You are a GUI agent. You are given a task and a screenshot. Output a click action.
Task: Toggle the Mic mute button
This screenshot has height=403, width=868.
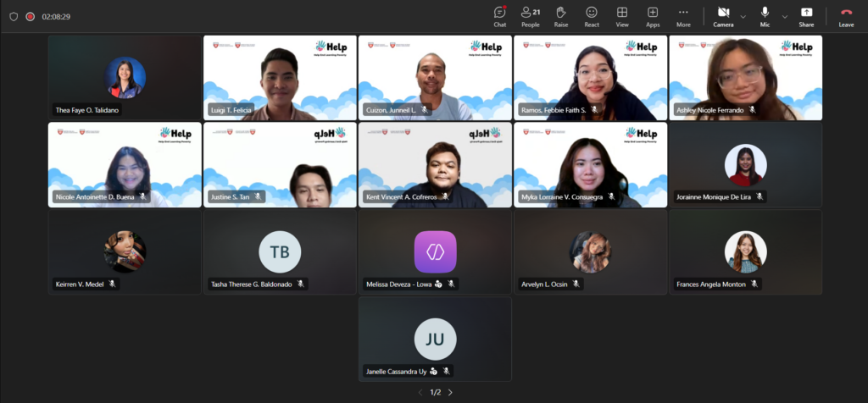pyautogui.click(x=765, y=17)
